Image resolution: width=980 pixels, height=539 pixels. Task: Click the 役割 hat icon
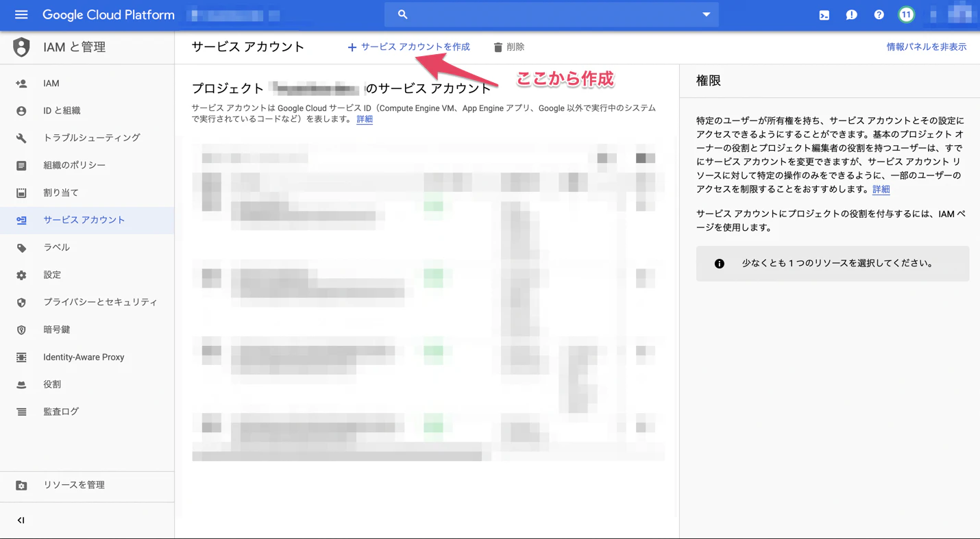tap(21, 385)
